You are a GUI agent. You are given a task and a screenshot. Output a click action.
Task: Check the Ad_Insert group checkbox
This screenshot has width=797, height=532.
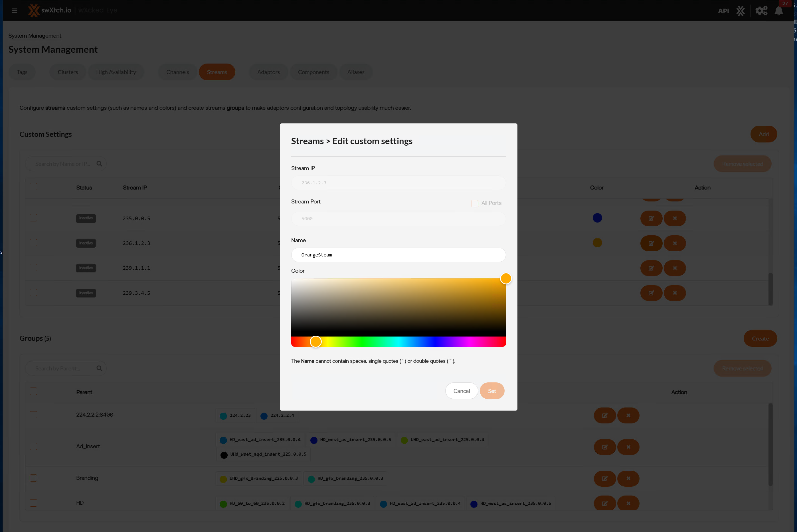tap(33, 447)
